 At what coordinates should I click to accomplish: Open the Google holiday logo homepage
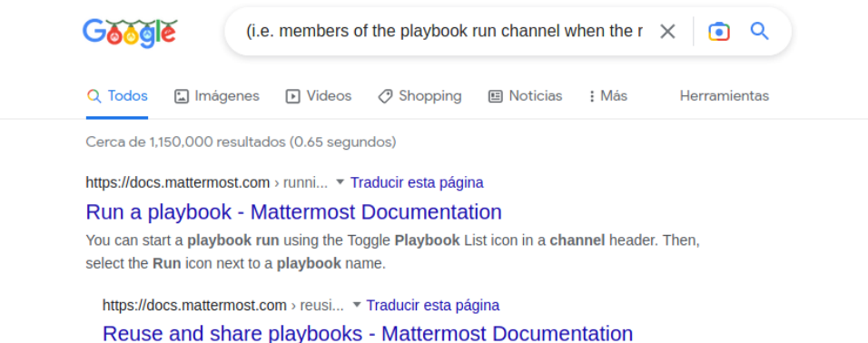130,33
